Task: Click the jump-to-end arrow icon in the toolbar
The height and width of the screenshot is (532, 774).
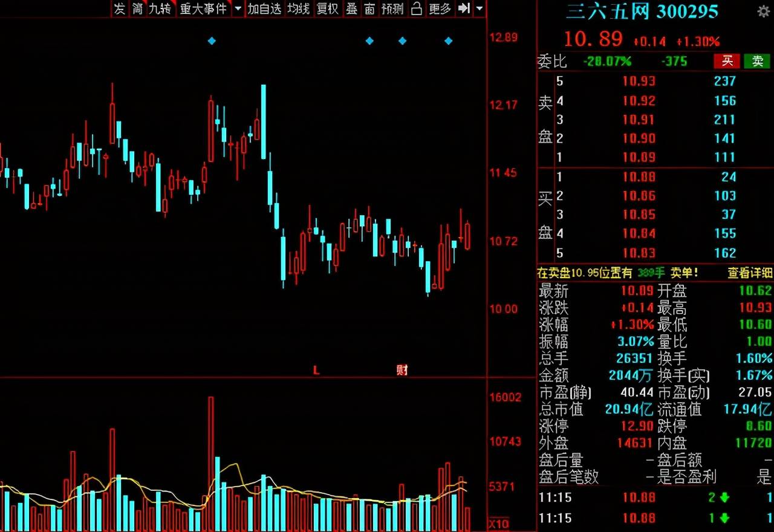Action: (x=464, y=8)
